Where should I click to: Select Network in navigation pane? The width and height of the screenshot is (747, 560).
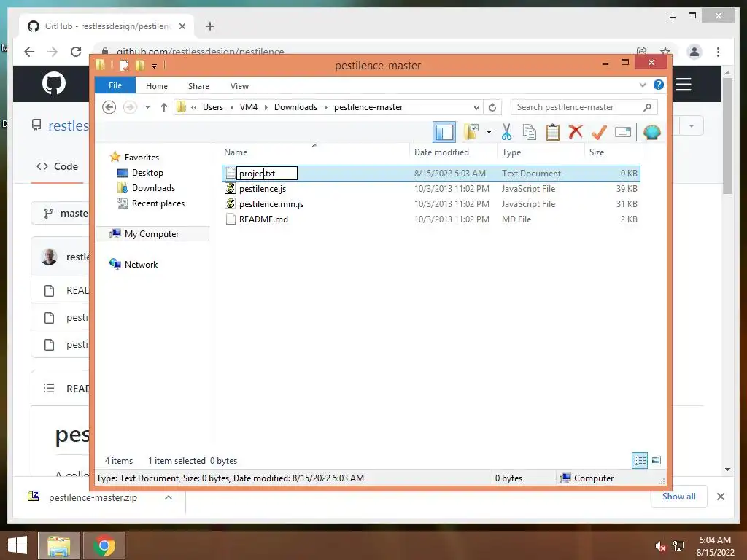pyautogui.click(x=141, y=264)
